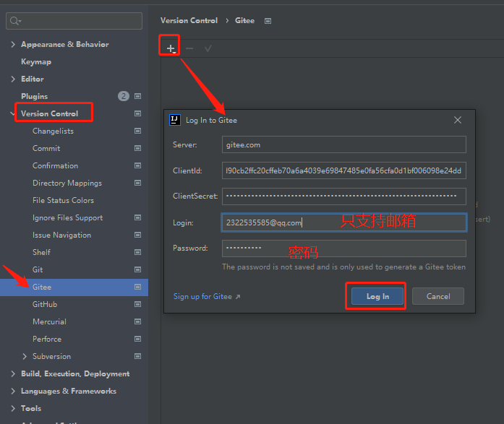Open the Confirmation settings item
This screenshot has width=504, height=424.
pyautogui.click(x=55, y=165)
